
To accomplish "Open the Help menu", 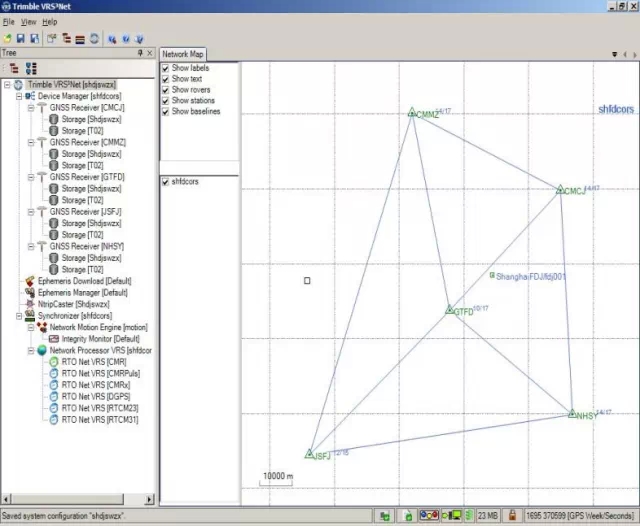I will pos(50,22).
